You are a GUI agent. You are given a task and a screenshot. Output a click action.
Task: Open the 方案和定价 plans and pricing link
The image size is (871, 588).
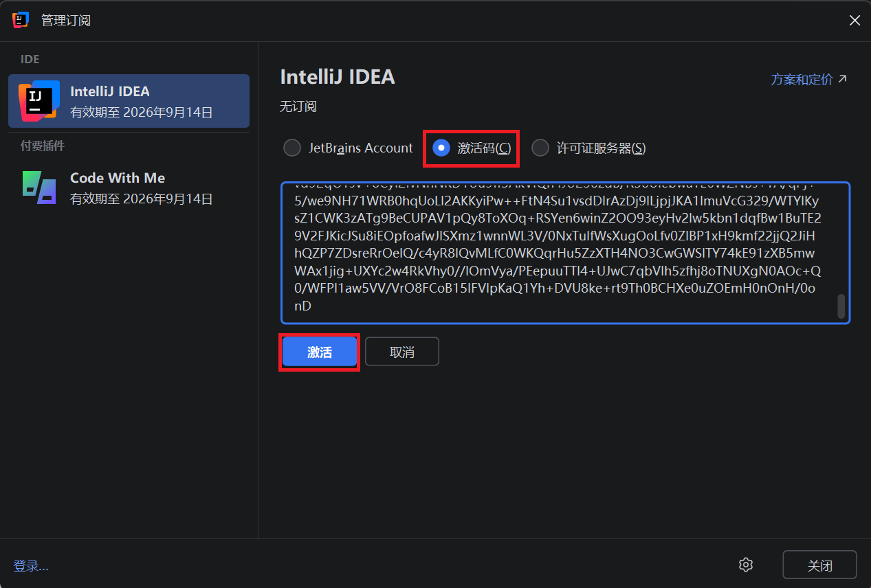coord(809,79)
